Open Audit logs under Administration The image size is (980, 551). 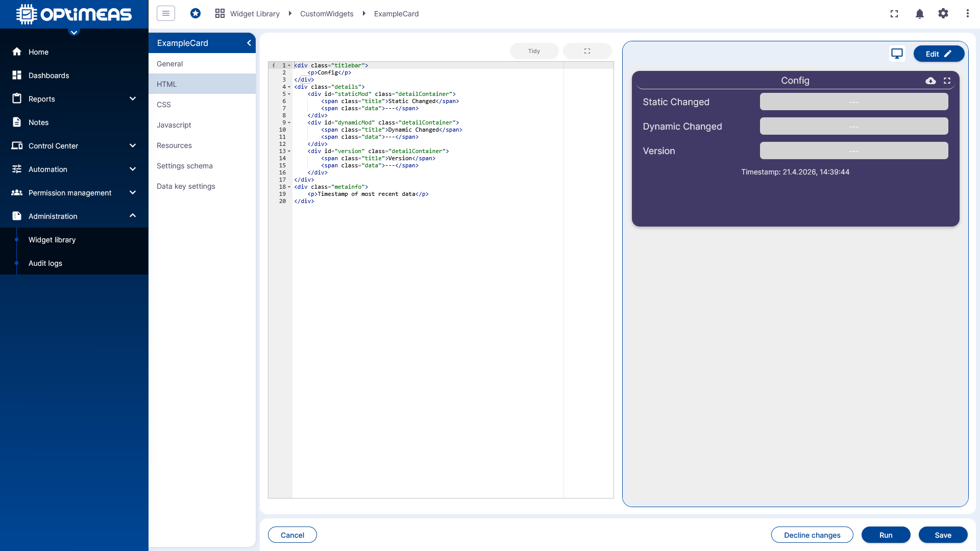pyautogui.click(x=74, y=263)
